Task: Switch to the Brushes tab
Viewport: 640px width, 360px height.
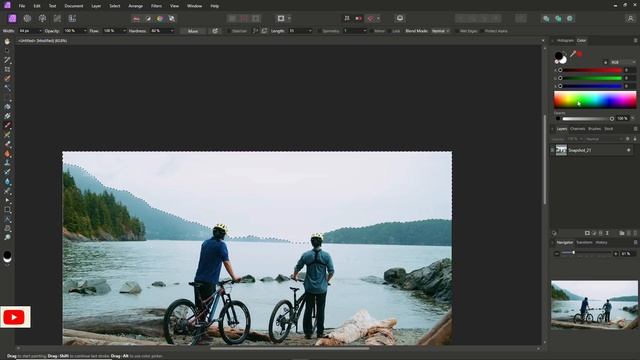Action: pyautogui.click(x=594, y=129)
